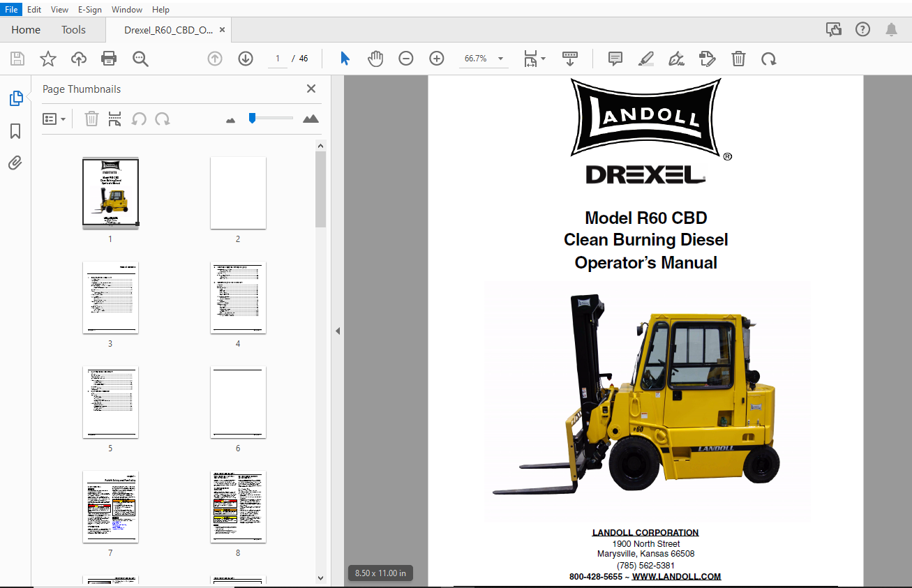Select page 7 thumbnail

pos(110,507)
